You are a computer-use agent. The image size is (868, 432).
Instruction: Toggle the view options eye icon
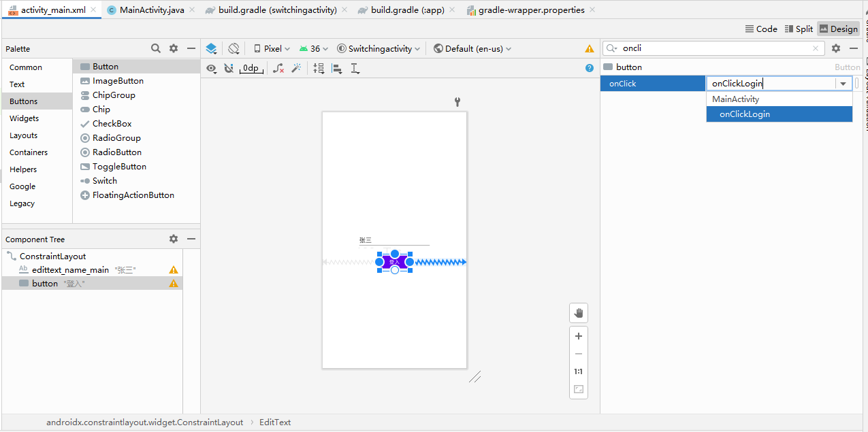click(x=212, y=68)
